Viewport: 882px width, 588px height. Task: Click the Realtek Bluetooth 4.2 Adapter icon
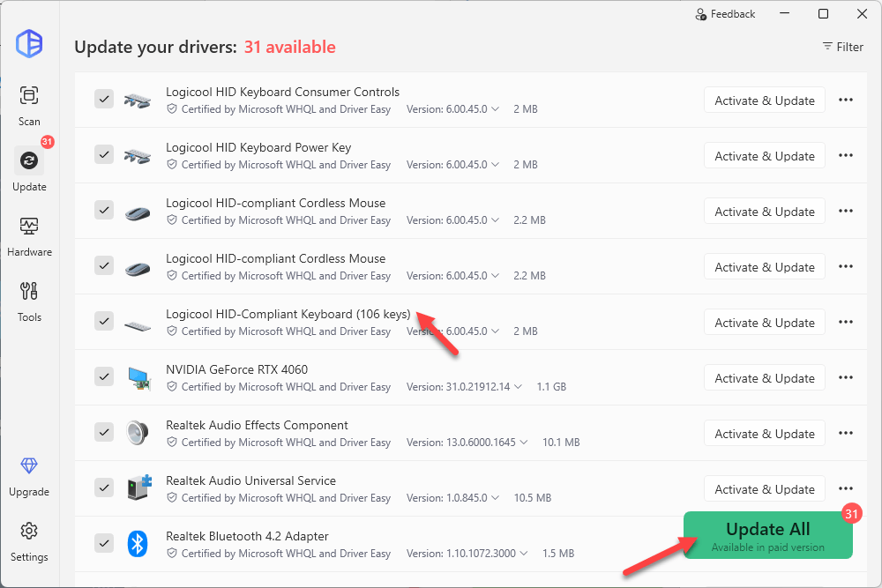click(x=137, y=544)
